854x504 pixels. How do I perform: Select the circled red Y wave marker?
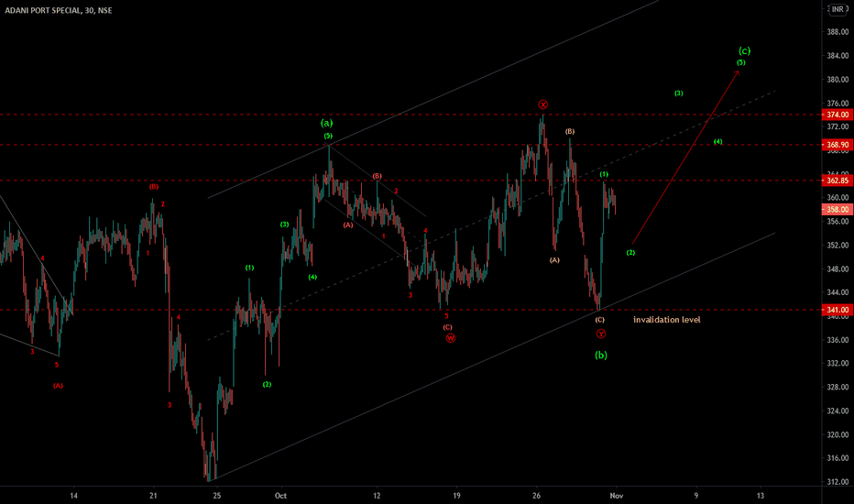601,334
